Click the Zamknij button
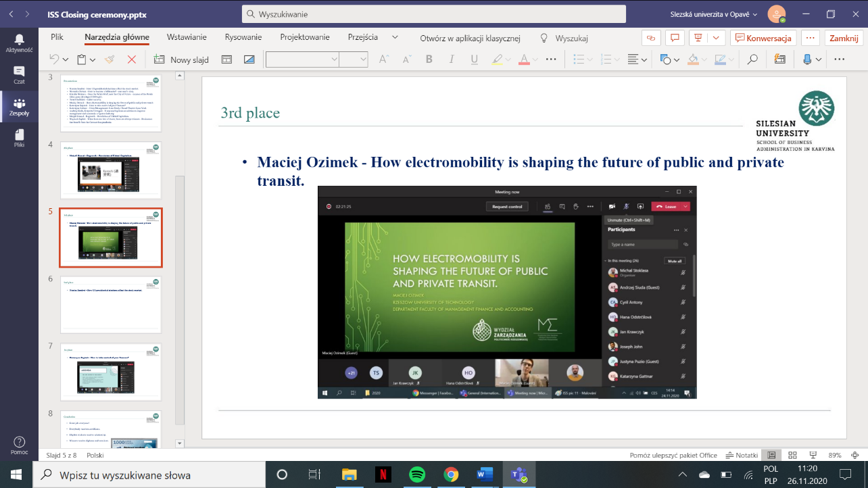The width and height of the screenshot is (868, 488). click(844, 38)
